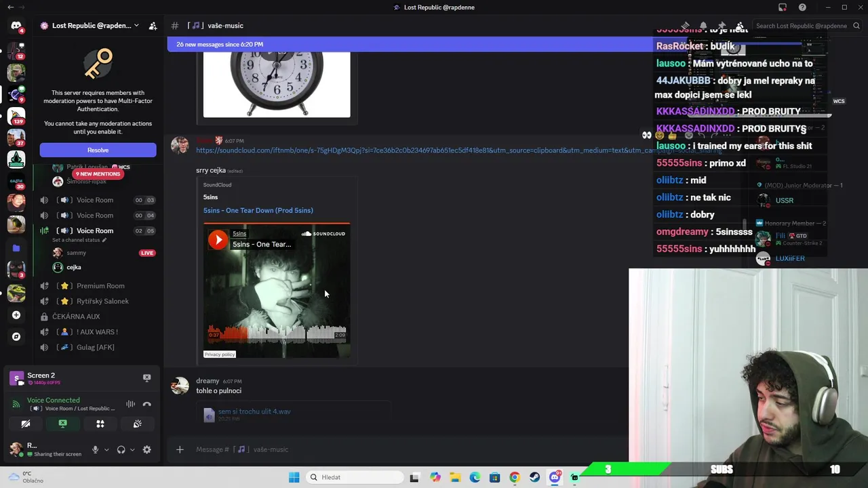Stop streaming icon next to Screen 2
Image resolution: width=868 pixels, height=488 pixels.
[146, 378]
